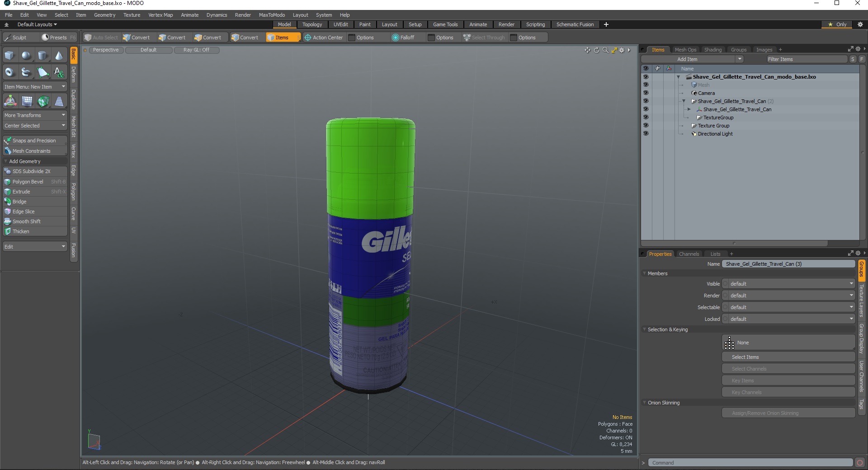The image size is (868, 470).
Task: Click the viewport maximize arrows icon
Action: click(x=614, y=50)
